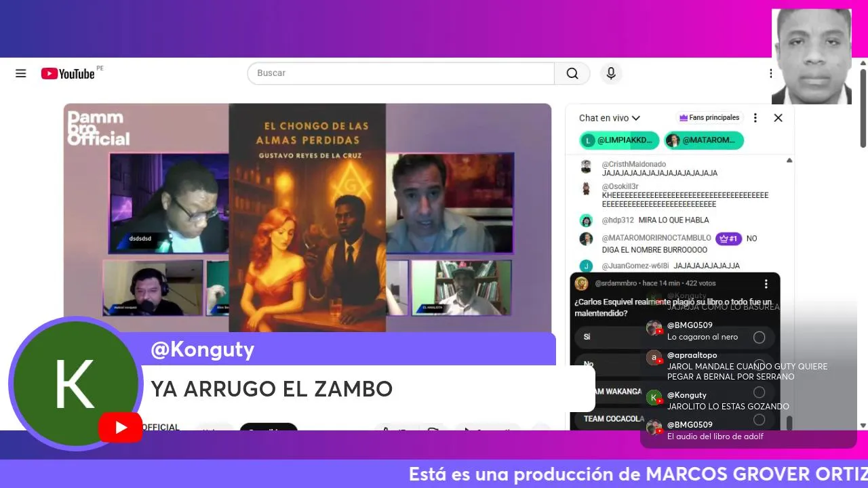The image size is (868, 488).
Task: Click @Osokill3r username in chat
Action: click(620, 186)
